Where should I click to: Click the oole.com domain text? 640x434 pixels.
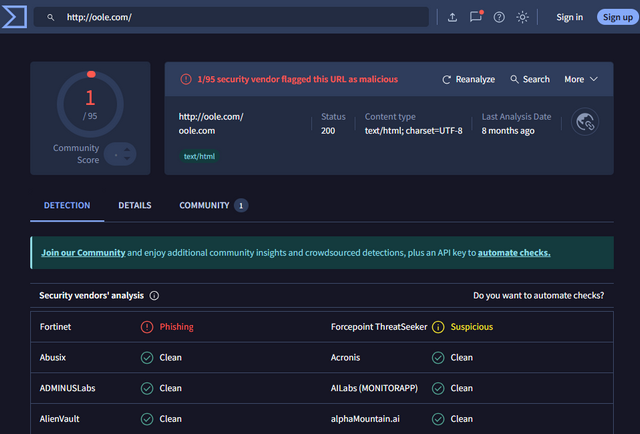[197, 131]
